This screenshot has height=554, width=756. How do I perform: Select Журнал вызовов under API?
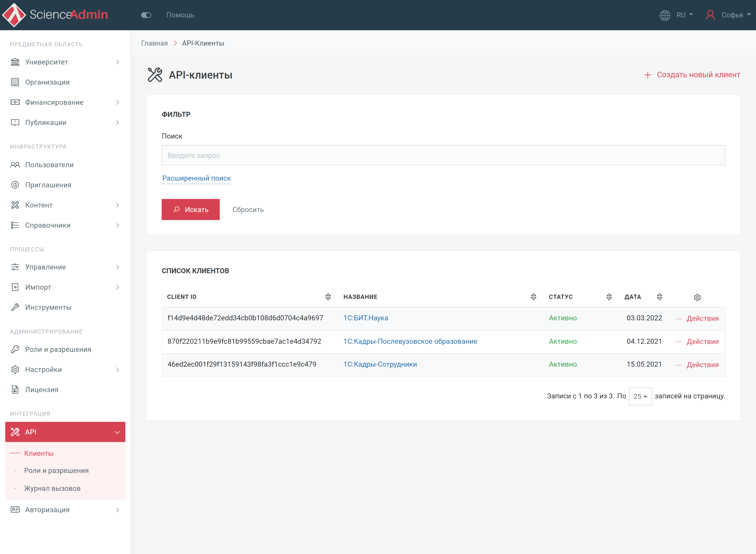tap(52, 488)
